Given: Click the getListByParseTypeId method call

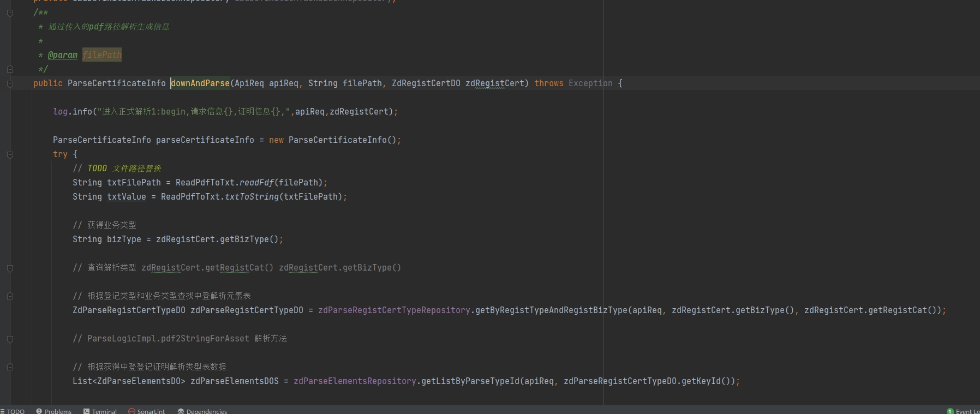Looking at the screenshot, I should [470, 381].
